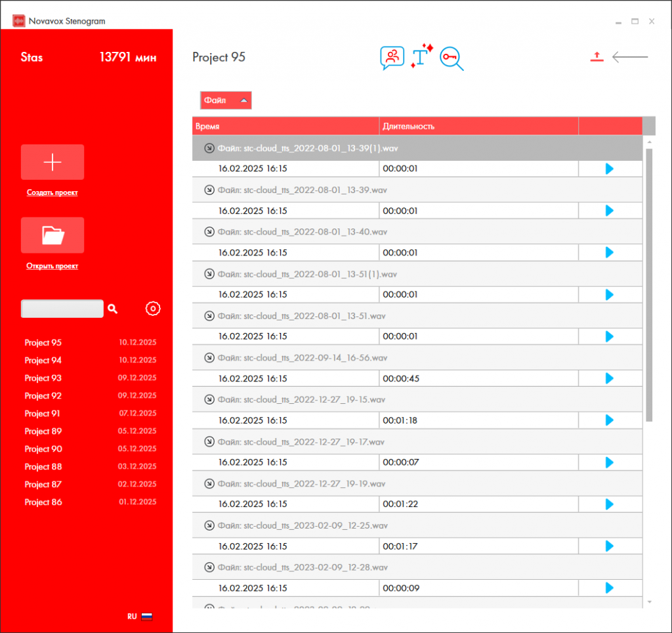Click the project search magnifier icon
Viewport: 672px width, 633px height.
pos(112,309)
